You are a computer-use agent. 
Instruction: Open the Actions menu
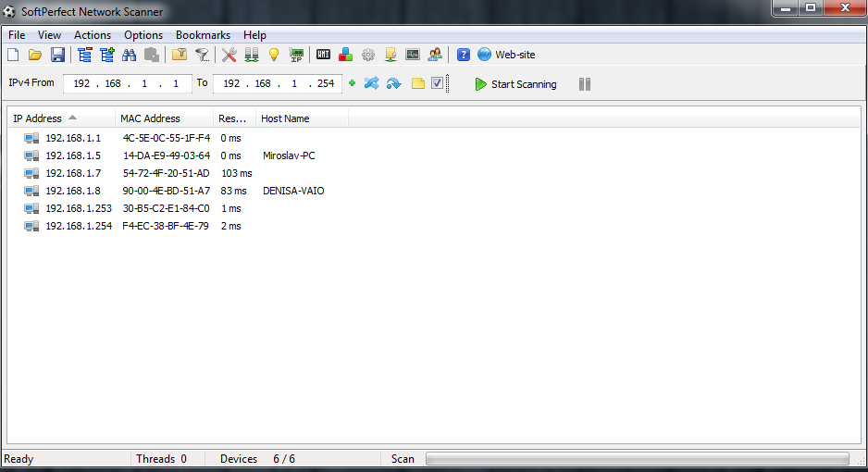tap(93, 35)
